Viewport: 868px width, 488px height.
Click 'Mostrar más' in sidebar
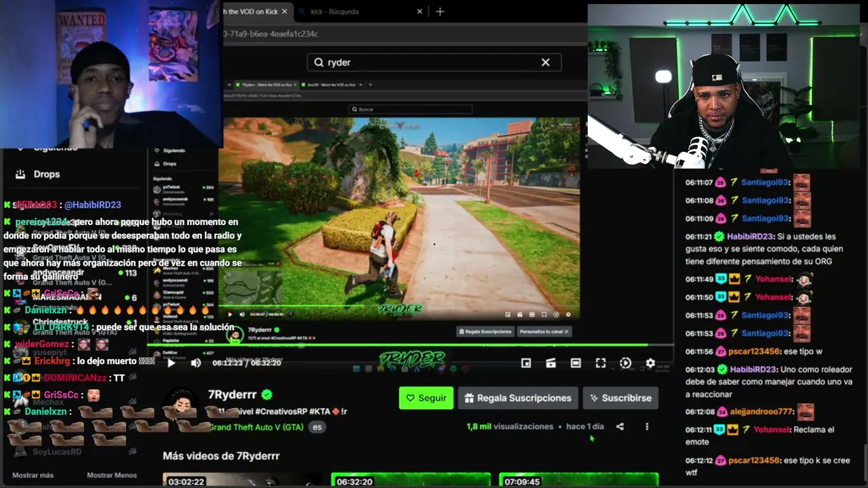click(33, 475)
